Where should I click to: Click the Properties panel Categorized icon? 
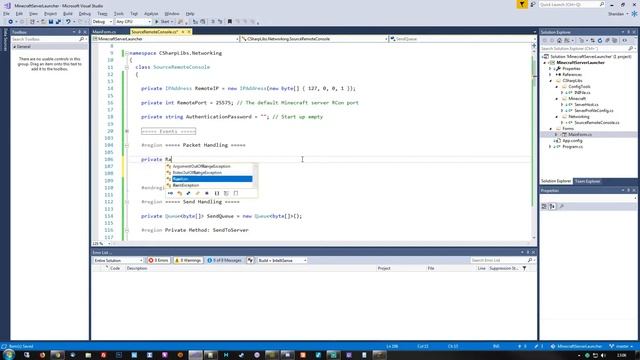point(544,207)
